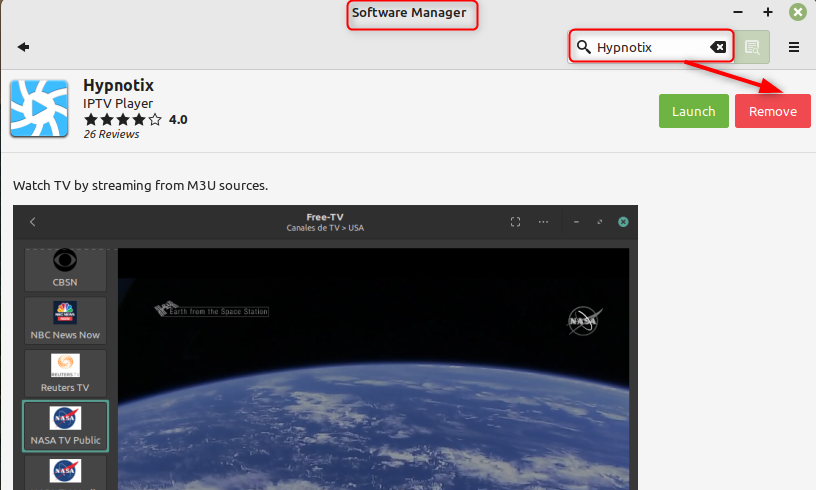
Task: Click the Software Manager window title
Action: (x=409, y=12)
